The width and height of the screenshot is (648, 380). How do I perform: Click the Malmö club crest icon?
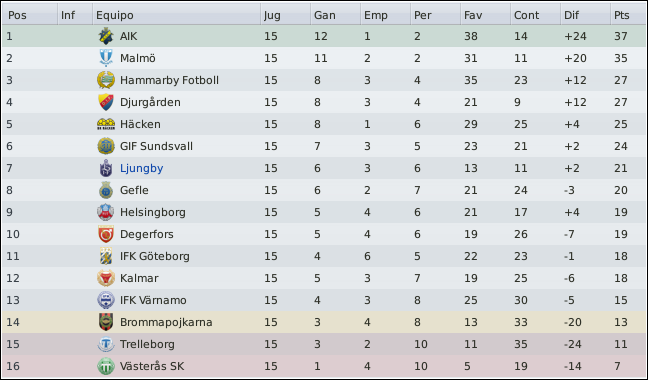[106, 58]
